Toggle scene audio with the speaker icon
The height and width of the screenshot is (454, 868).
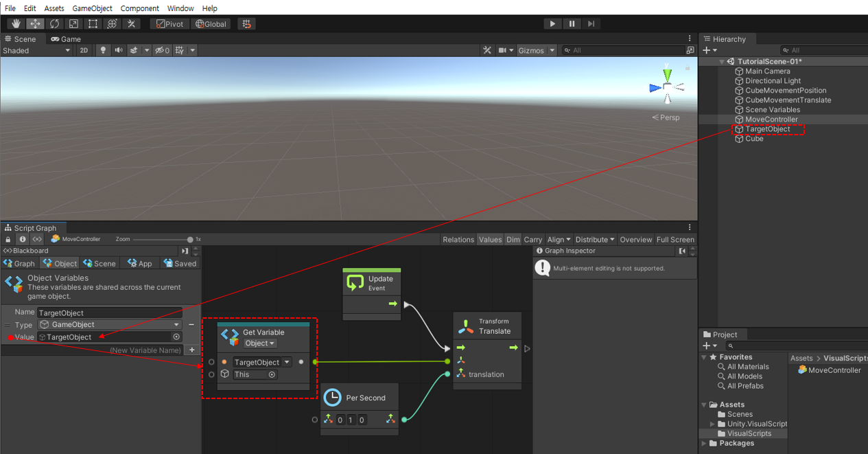(x=119, y=50)
